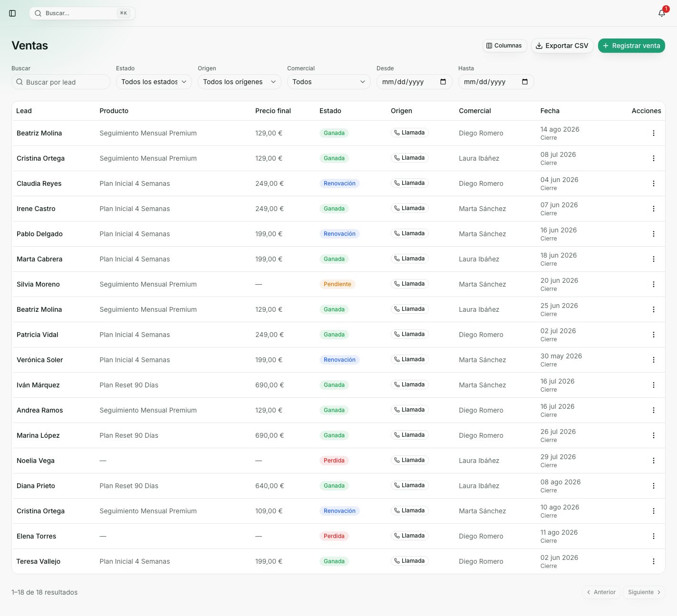677x616 pixels.
Task: Click the Estado column header
Action: pyautogui.click(x=330, y=111)
